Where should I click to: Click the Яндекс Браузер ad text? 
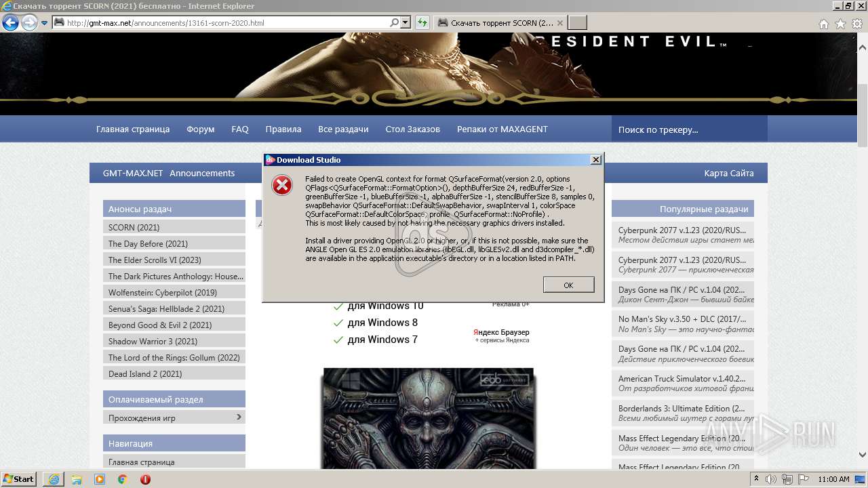(x=501, y=332)
